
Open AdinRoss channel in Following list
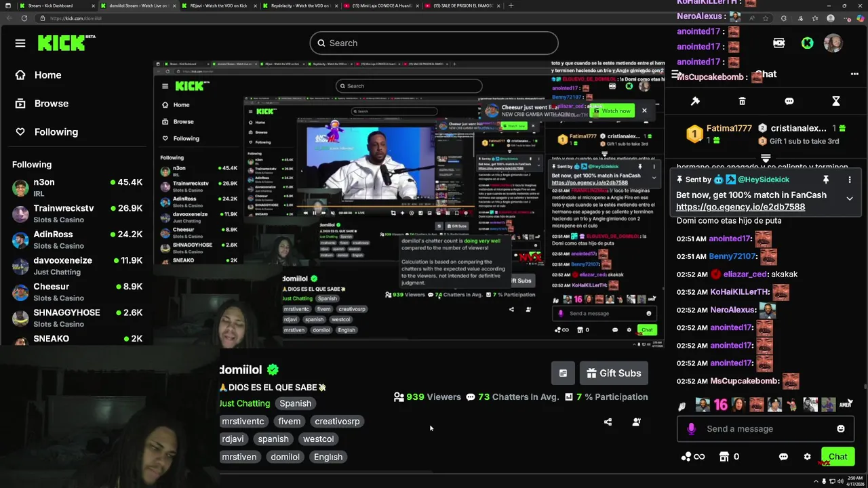[77, 239]
